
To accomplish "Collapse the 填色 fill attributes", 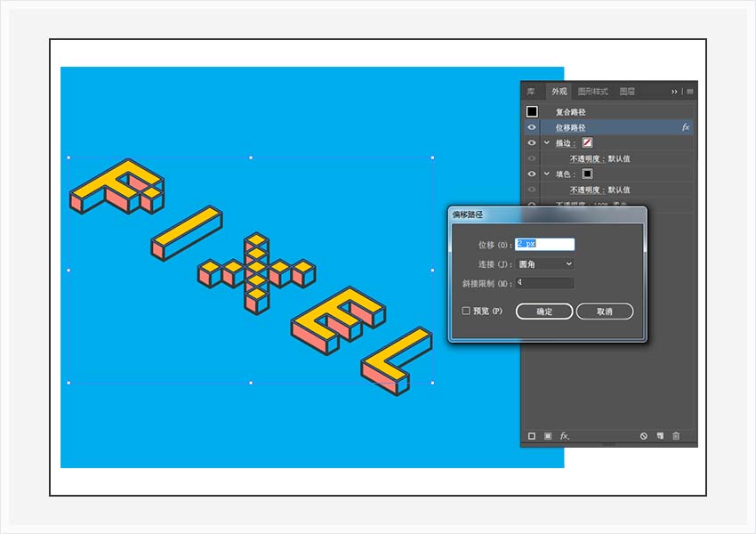I will click(547, 174).
